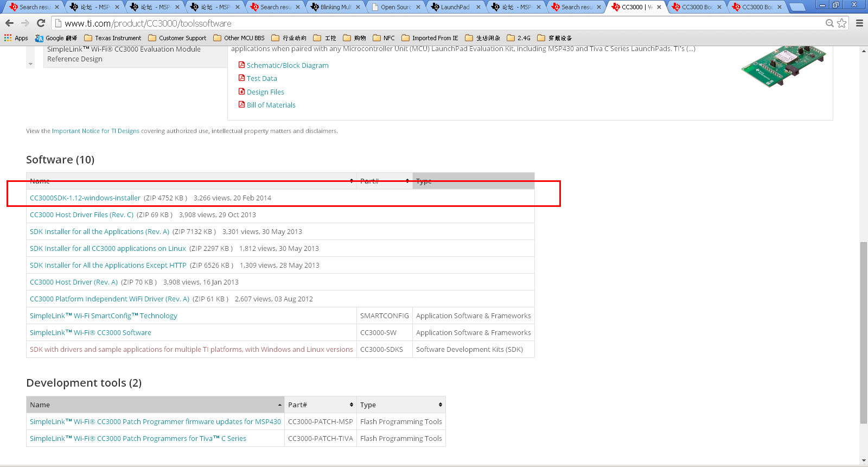This screenshot has height=467, width=868.
Task: Switch to the LaunchPad tab
Action: (x=456, y=7)
